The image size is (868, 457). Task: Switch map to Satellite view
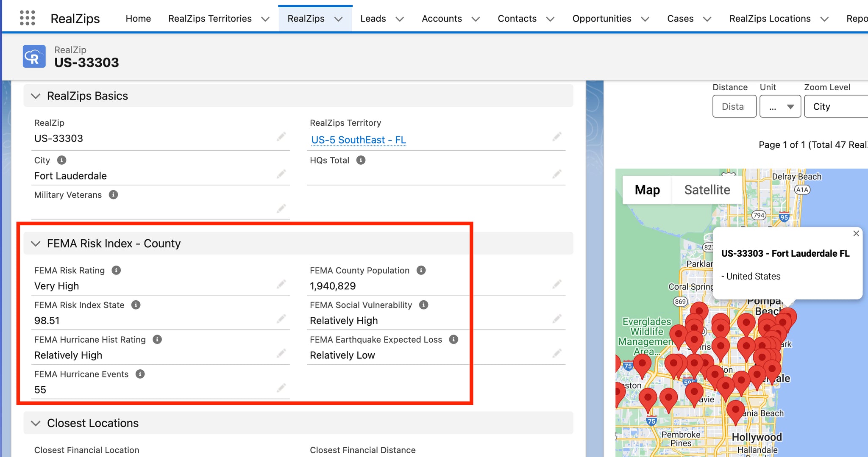click(707, 190)
